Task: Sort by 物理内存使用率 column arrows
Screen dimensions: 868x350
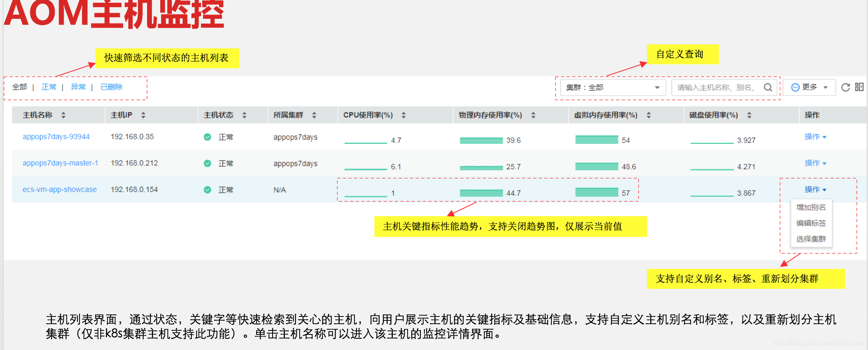Action: (533, 115)
